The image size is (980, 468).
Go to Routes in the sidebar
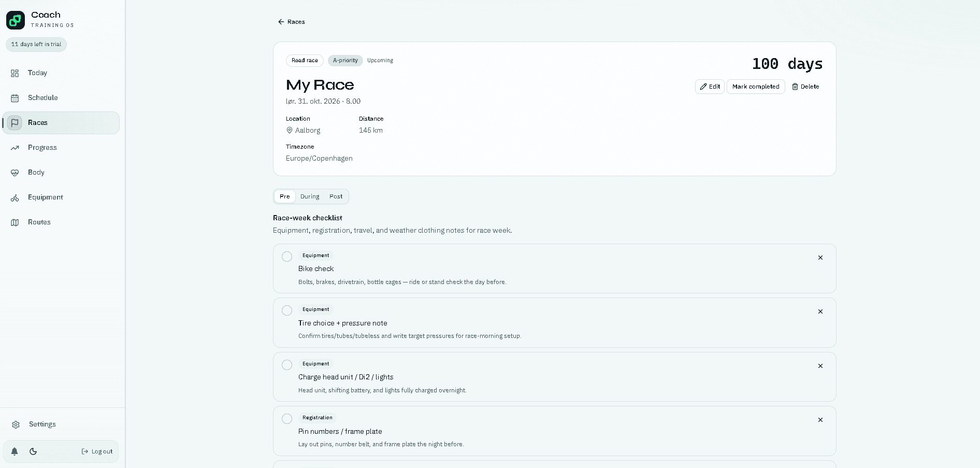coord(61,222)
